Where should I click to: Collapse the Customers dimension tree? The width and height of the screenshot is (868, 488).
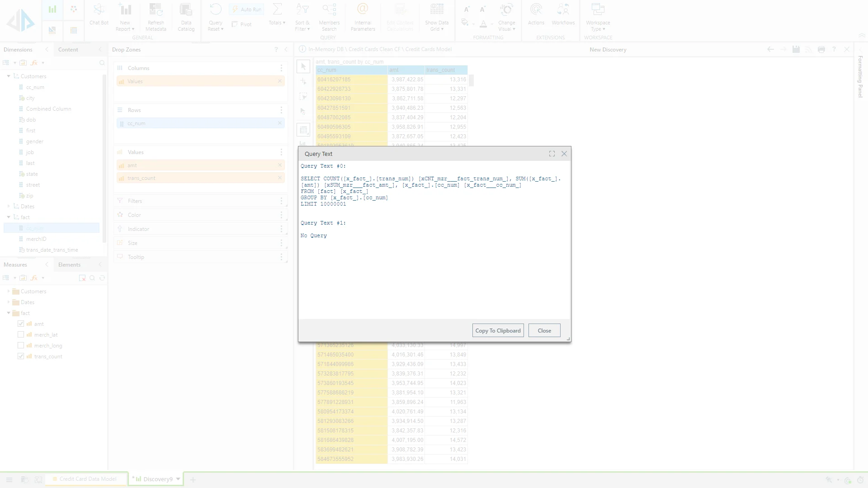point(9,76)
